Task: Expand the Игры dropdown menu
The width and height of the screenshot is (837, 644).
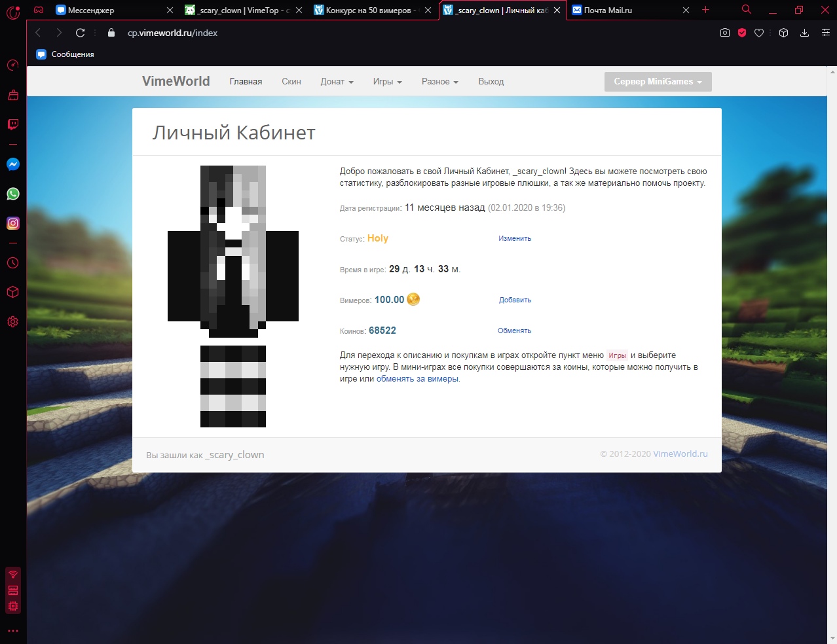Action: coord(387,82)
